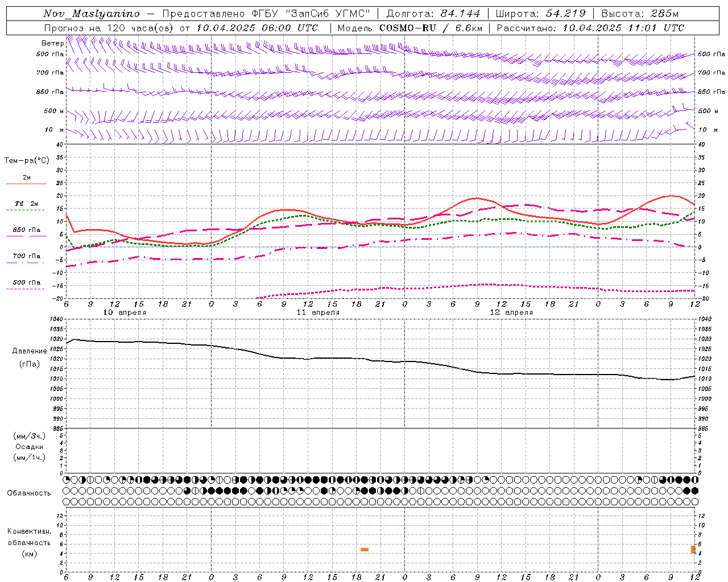Click the dash-dot 700 гПа temperature legend line
Screen dimensions: 728x582
coord(25,263)
